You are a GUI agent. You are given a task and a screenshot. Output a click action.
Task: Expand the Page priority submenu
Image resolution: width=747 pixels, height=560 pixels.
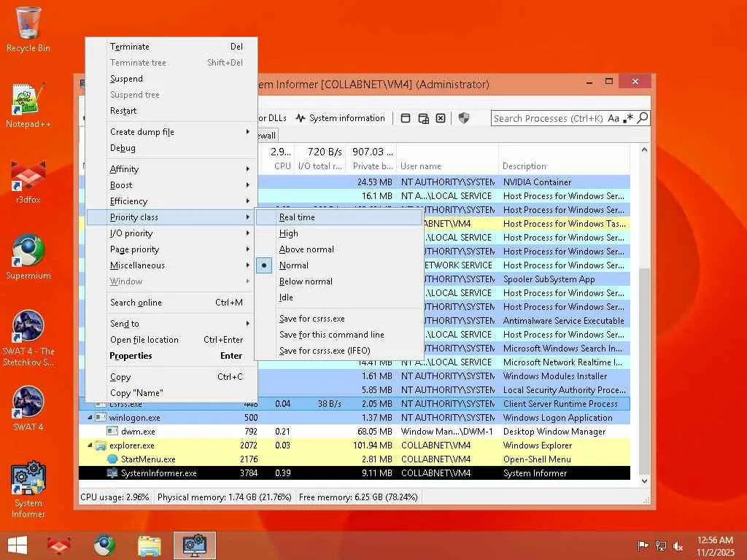tap(171, 249)
